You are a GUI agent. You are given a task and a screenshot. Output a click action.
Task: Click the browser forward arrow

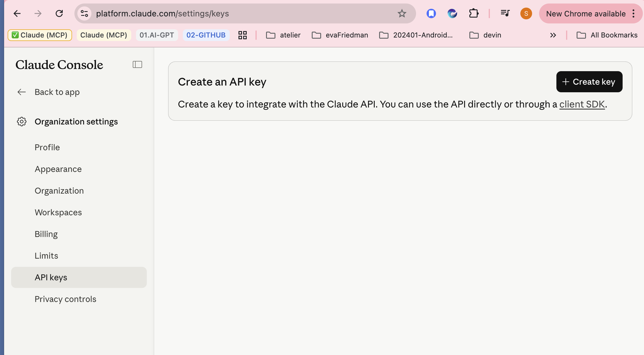(38, 13)
